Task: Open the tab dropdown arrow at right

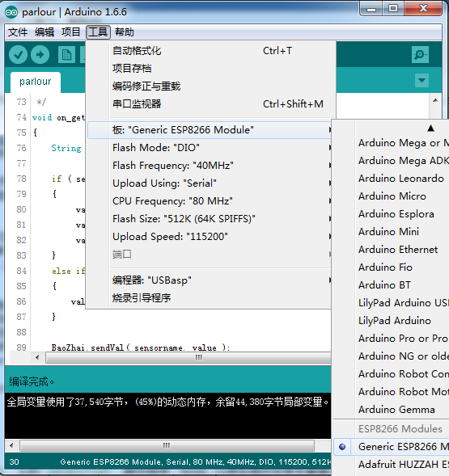Action: 421,81
